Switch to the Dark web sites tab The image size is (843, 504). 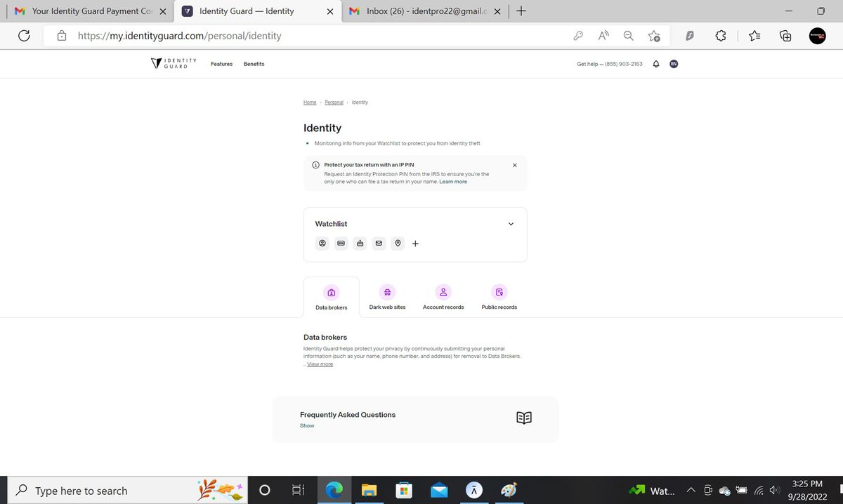point(387,296)
